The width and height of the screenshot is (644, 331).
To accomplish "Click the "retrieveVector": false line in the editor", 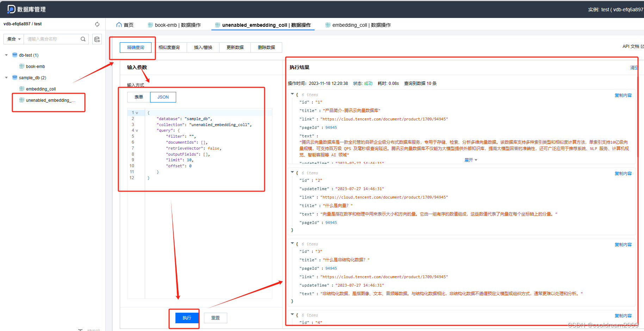I will (194, 149).
